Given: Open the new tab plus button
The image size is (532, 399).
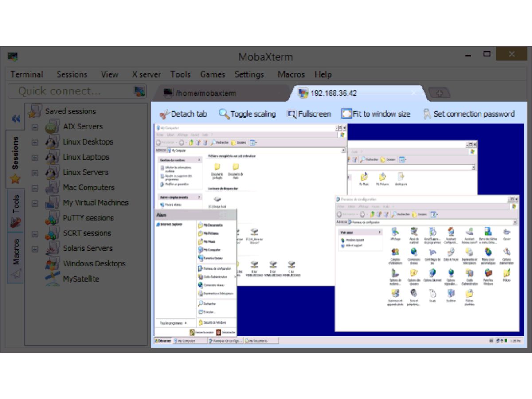Looking at the screenshot, I should pyautogui.click(x=440, y=93).
